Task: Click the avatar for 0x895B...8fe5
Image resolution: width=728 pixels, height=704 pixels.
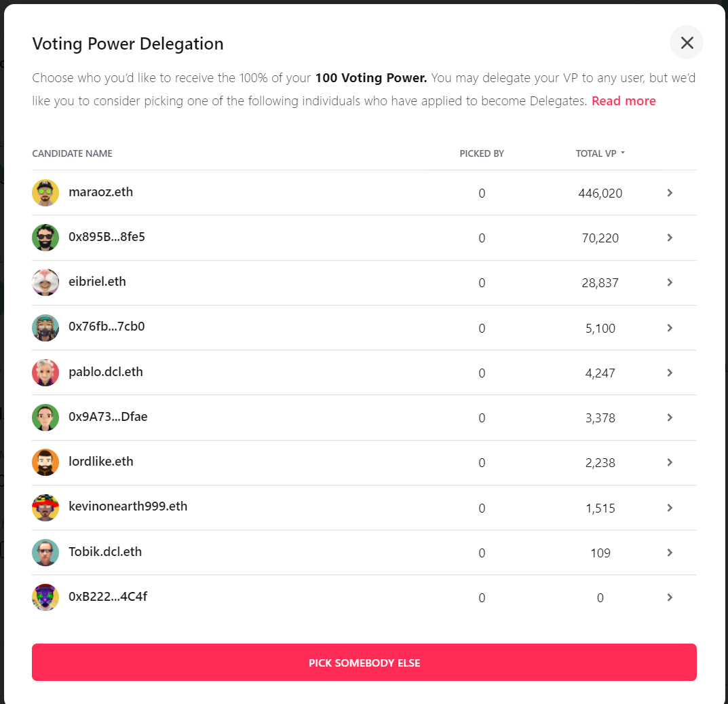Action: (45, 238)
